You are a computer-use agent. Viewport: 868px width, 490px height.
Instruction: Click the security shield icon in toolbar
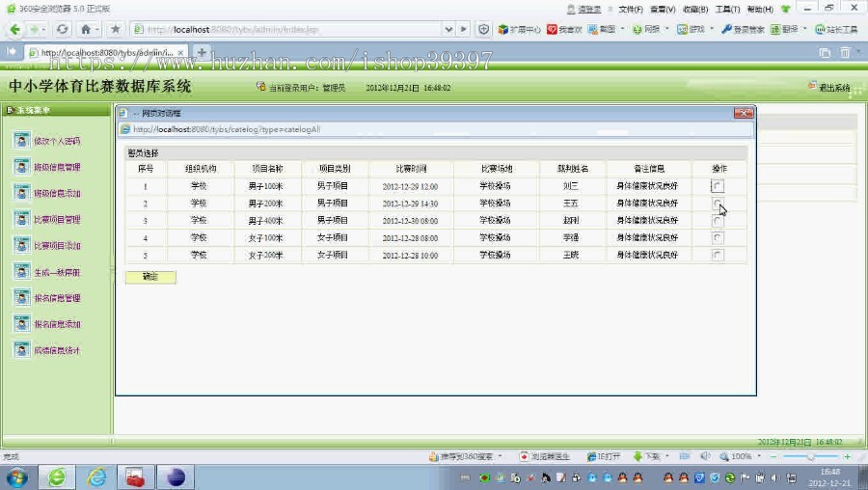(483, 29)
